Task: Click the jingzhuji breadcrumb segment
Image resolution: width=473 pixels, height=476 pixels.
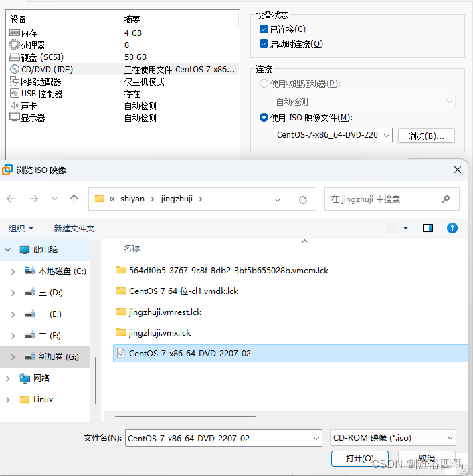Action: 177,199
